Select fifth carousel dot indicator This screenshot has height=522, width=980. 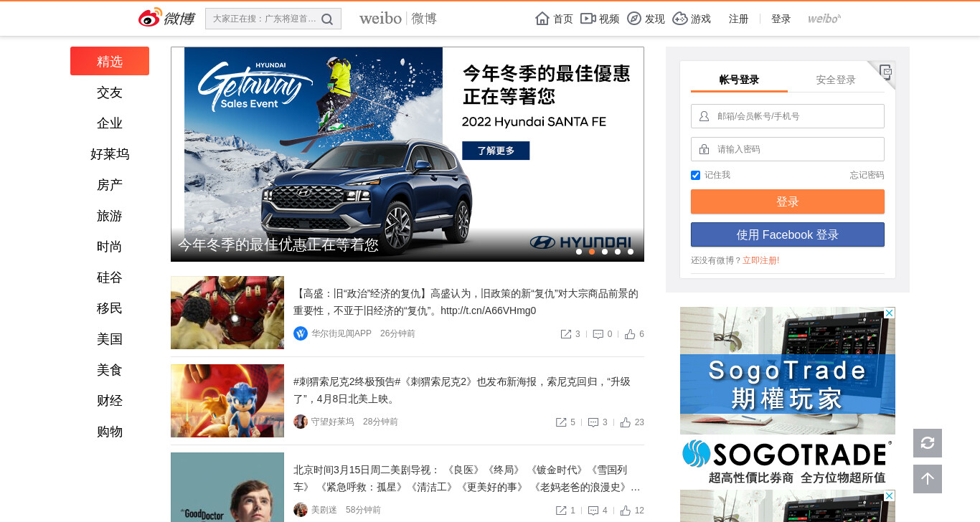[631, 252]
